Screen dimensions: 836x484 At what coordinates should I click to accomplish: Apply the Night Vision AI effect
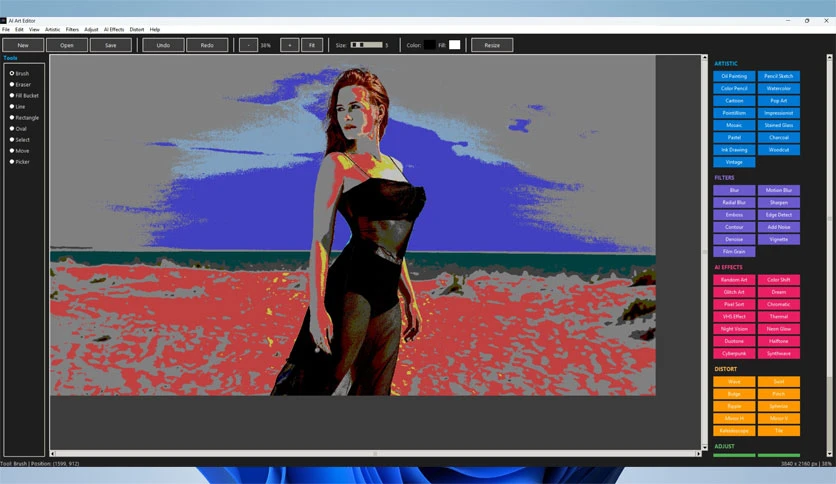coord(734,329)
